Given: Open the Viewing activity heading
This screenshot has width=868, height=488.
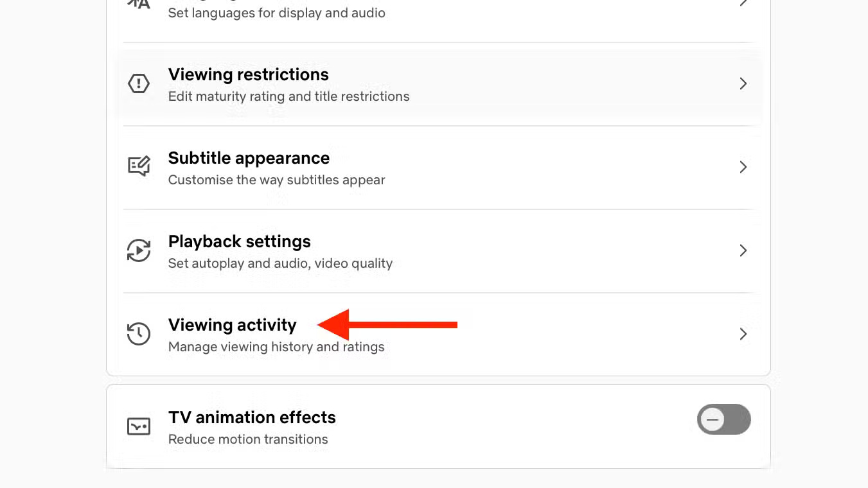Looking at the screenshot, I should coord(232,325).
